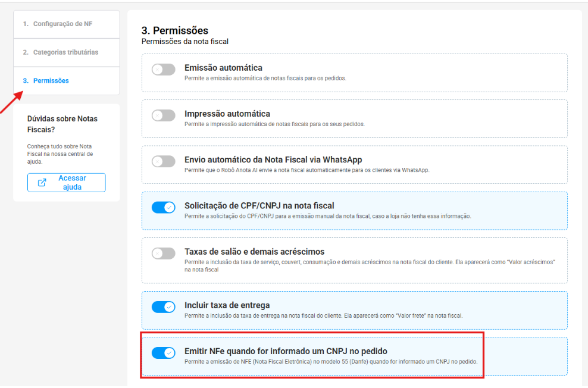Click the Emitir NFe description text about Danfe
The width and height of the screenshot is (588, 388).
tap(330, 362)
